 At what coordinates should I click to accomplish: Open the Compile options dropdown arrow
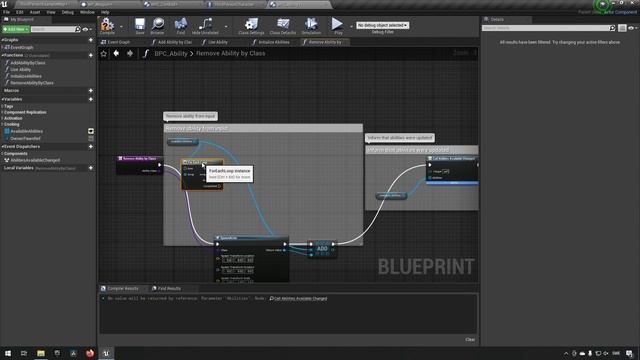point(121,27)
